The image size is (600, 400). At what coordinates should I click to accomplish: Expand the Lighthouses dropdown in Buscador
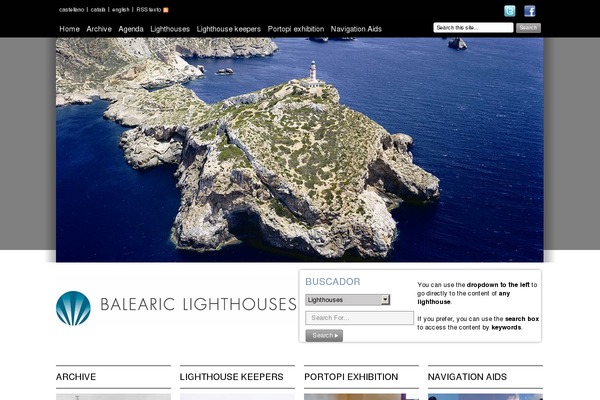coord(348,300)
